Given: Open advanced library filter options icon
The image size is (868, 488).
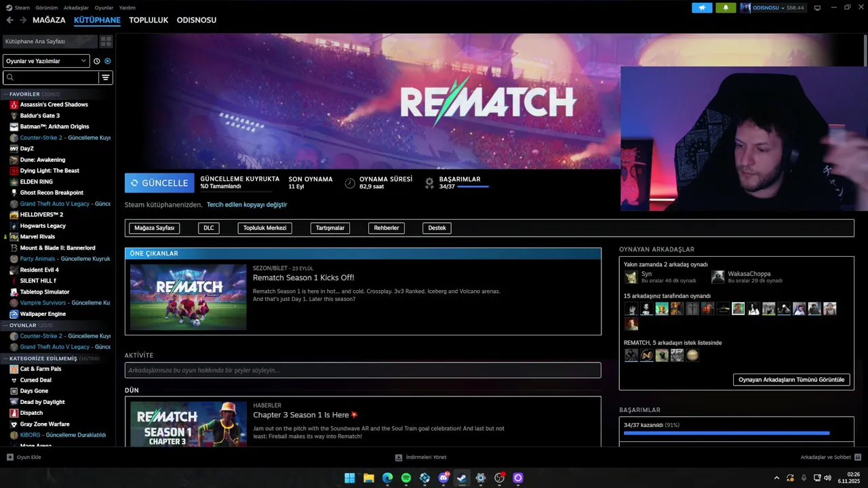Looking at the screenshot, I should click(105, 78).
